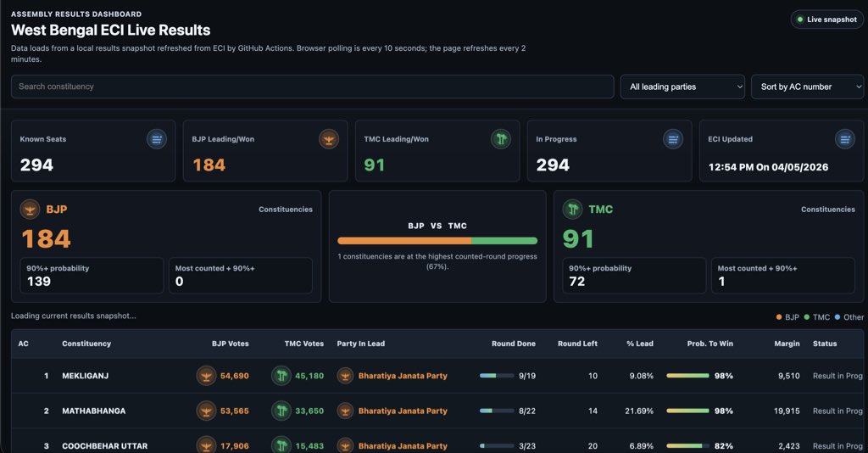Click the Round Done column header
Image resolution: width=868 pixels, height=453 pixels.
coord(514,344)
